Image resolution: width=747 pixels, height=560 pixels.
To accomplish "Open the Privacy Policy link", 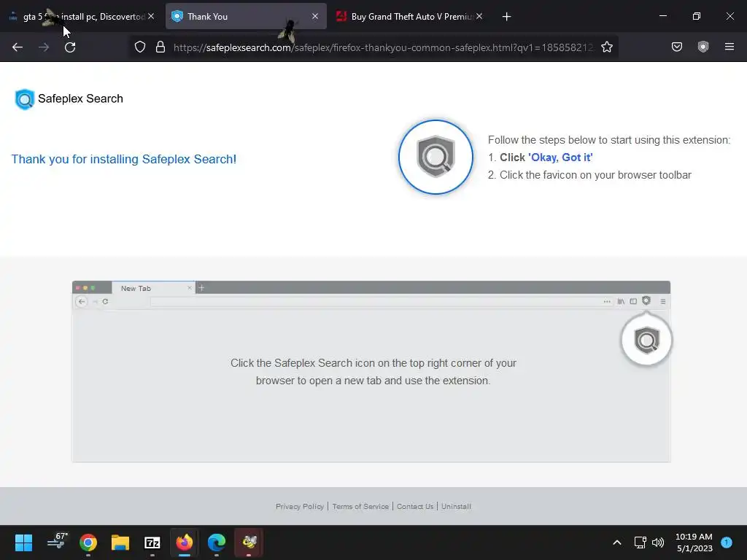I will pos(300,506).
